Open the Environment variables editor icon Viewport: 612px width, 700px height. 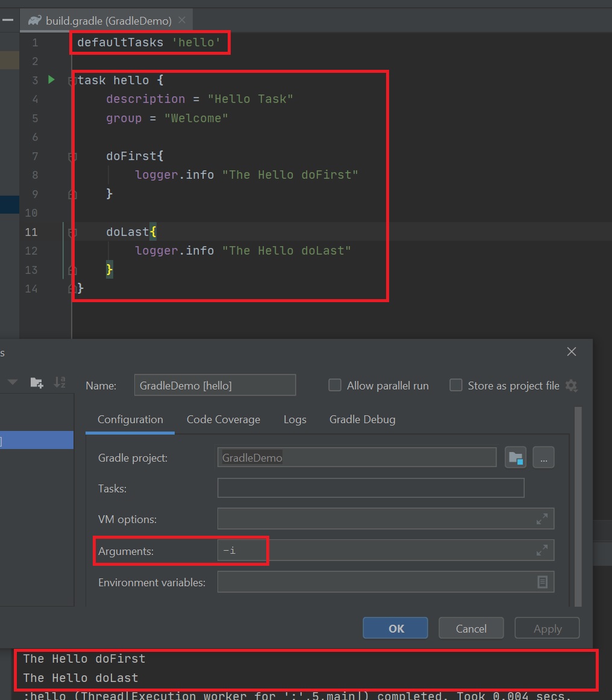tap(542, 582)
